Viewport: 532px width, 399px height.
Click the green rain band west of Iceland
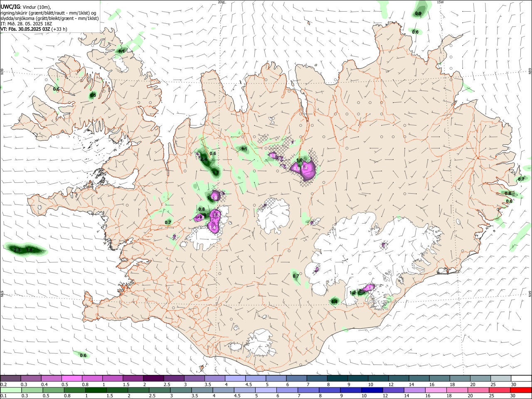[25, 249]
